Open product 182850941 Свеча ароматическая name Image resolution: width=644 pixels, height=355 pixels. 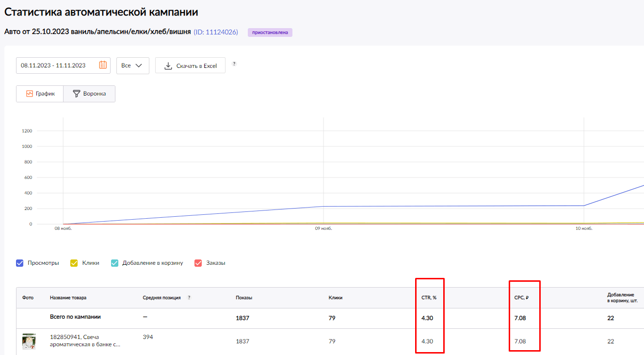85,340
